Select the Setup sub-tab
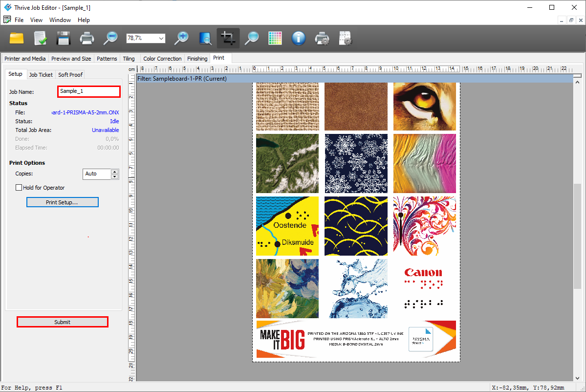The width and height of the screenshot is (586, 392). pos(15,74)
